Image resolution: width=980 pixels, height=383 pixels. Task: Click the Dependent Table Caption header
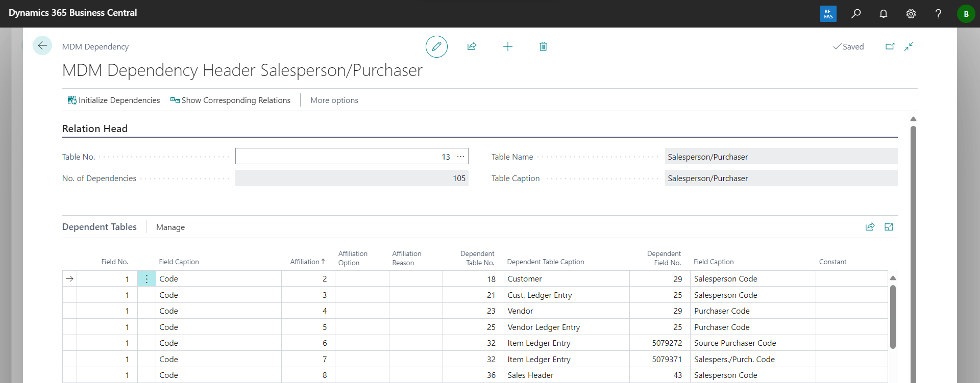[546, 262]
